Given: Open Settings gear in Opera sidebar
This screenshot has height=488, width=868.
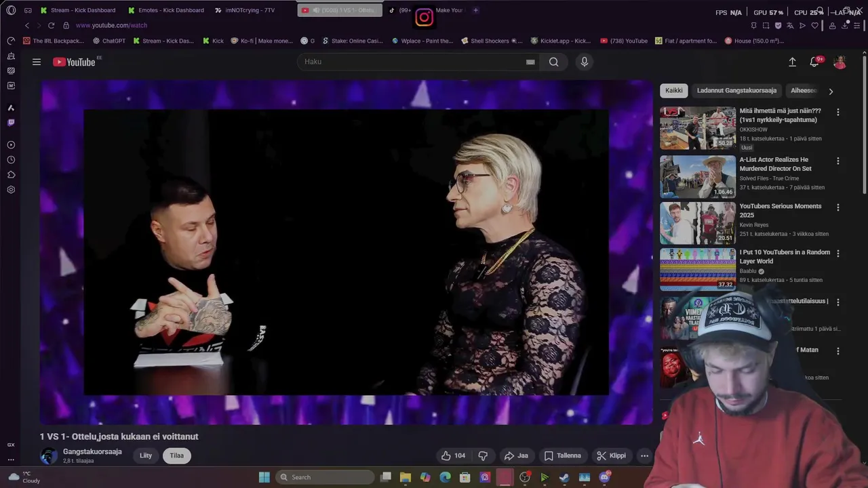Looking at the screenshot, I should pos(11,190).
